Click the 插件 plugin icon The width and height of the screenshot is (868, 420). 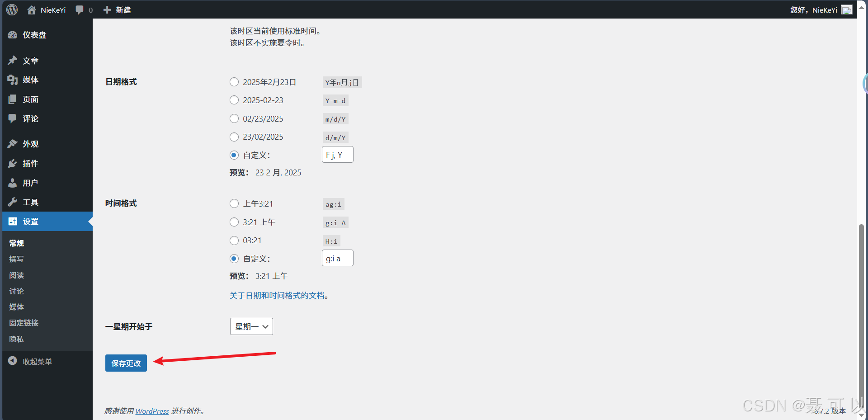tap(13, 163)
